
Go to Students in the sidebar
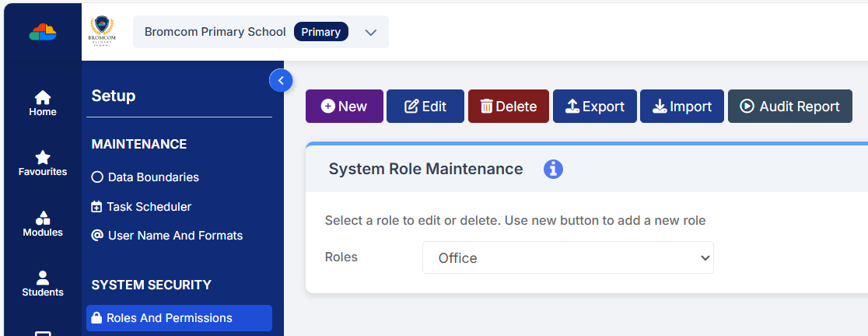point(43,283)
